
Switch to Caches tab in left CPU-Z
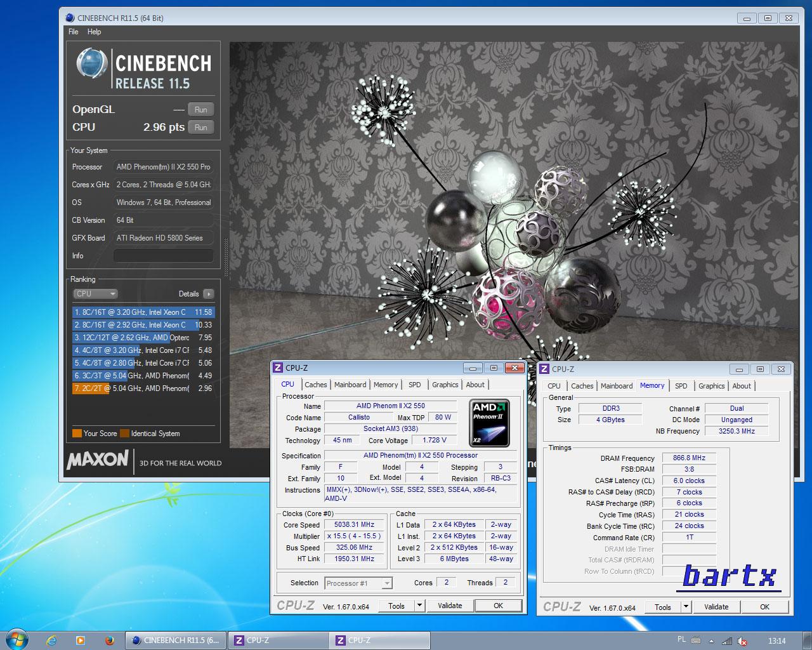315,385
